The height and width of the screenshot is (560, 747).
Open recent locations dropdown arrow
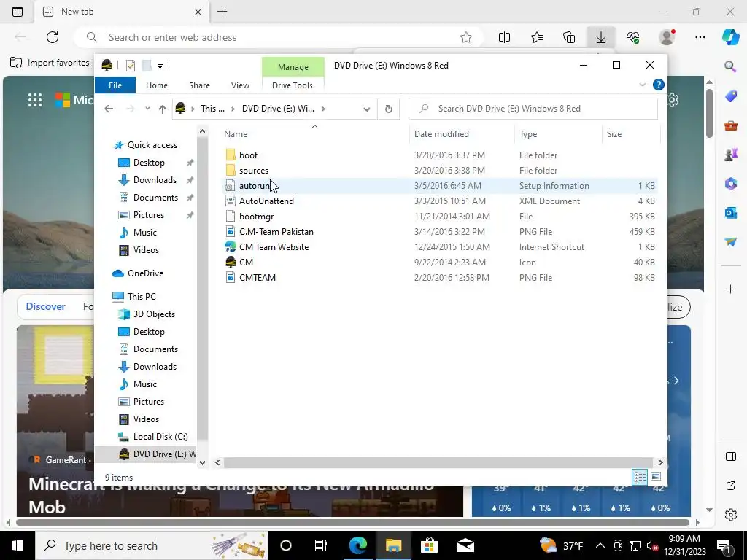(147, 109)
